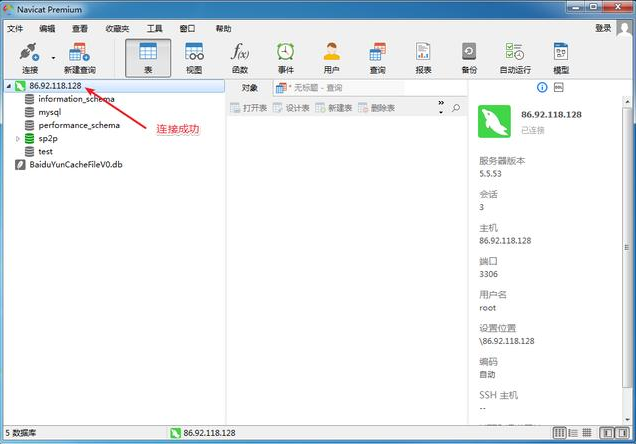Click the 连接 (Connection) toolbar icon
This screenshot has width=636, height=444.
point(29,58)
